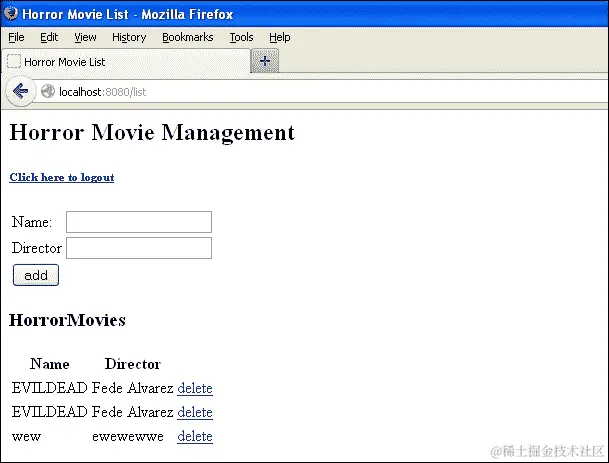Delete the second EVILDEAD movie row
609x463 pixels.
(195, 412)
